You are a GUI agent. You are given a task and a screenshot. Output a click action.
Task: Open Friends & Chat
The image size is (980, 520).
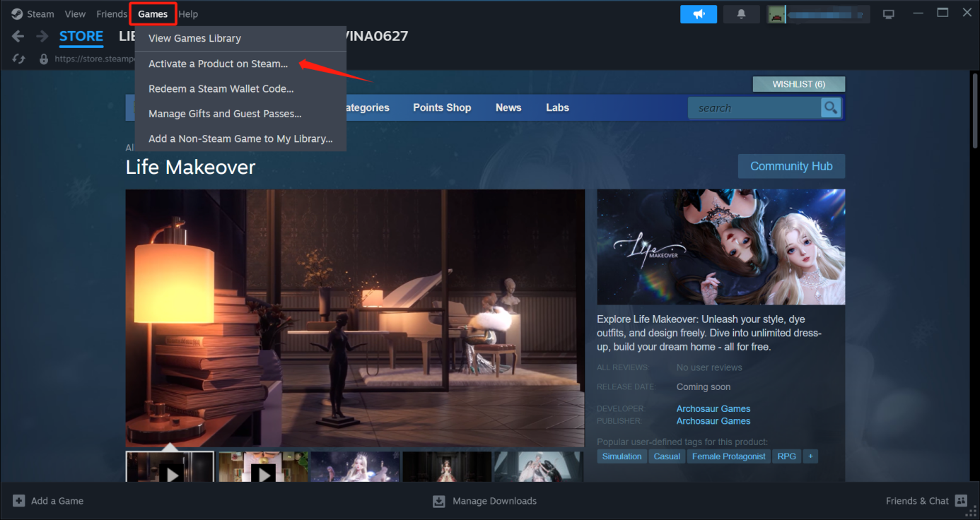tap(926, 501)
